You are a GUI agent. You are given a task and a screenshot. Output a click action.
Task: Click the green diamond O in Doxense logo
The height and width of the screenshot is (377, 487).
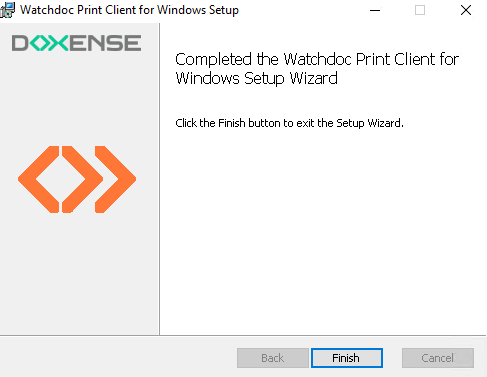(x=41, y=43)
